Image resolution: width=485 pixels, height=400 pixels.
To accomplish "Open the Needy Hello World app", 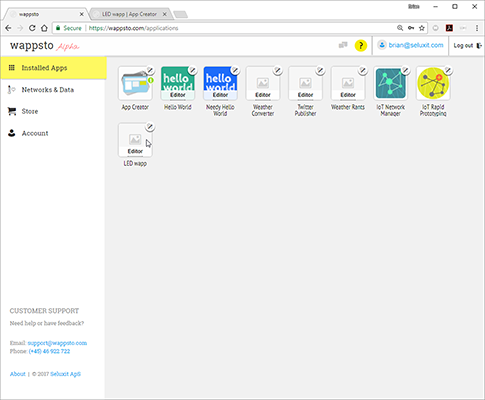I will point(220,83).
